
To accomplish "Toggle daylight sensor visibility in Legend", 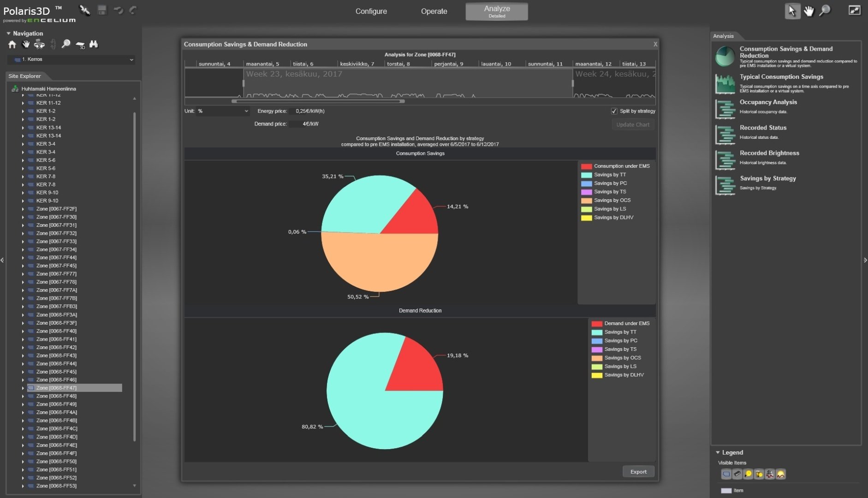I will point(780,474).
